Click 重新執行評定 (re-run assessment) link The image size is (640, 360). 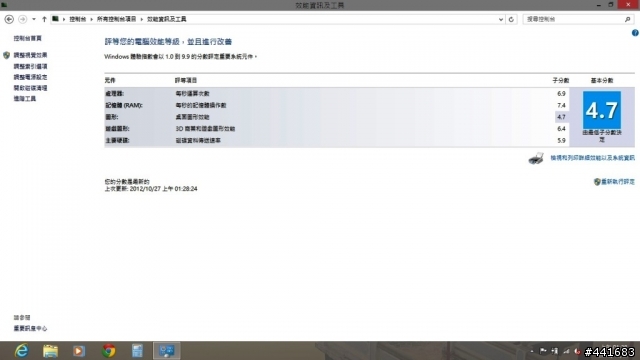618,182
